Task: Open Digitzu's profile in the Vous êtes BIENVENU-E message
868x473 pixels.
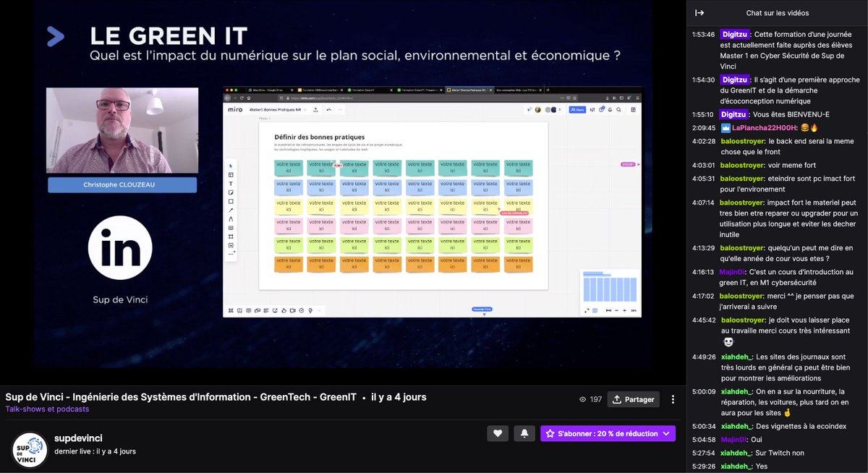Action: 734,114
